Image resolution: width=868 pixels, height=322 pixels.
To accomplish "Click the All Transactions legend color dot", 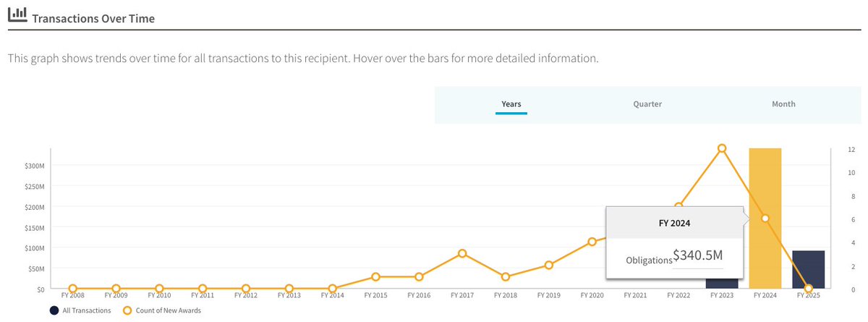I will [x=54, y=310].
